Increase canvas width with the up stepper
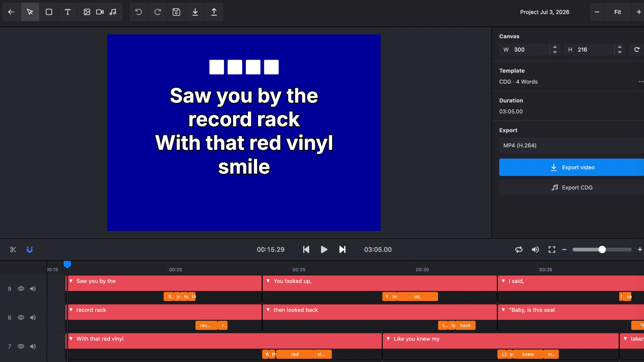The height and width of the screenshot is (362, 644). coord(555,47)
